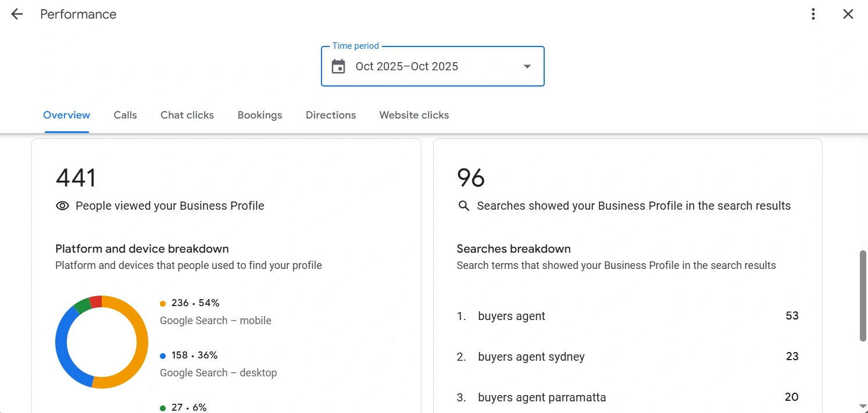
Task: Switch to the Calls tab
Action: [x=125, y=115]
